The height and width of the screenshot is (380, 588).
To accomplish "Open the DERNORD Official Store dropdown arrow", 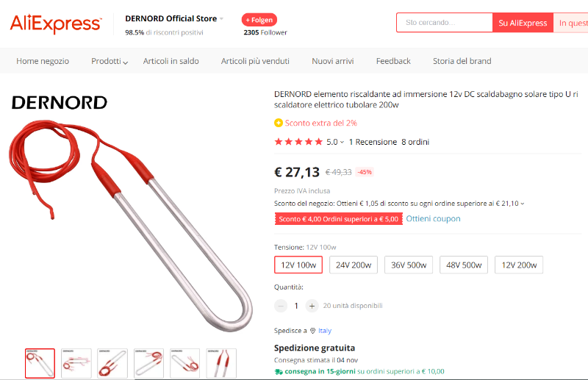I will [222, 19].
